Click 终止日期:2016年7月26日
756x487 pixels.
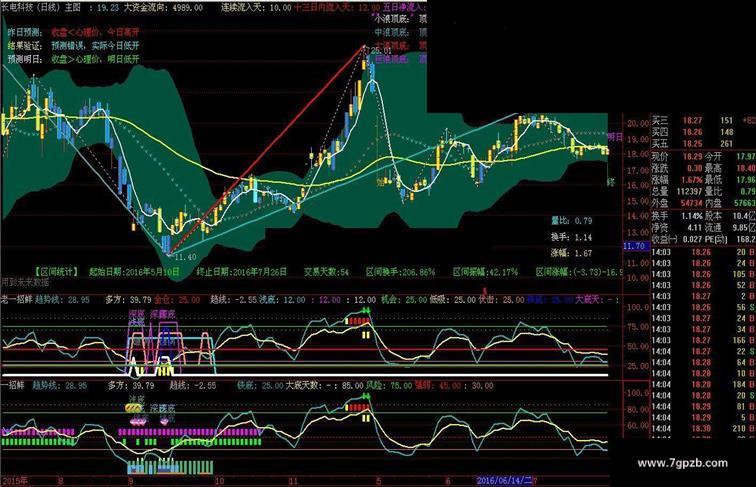coord(242,272)
